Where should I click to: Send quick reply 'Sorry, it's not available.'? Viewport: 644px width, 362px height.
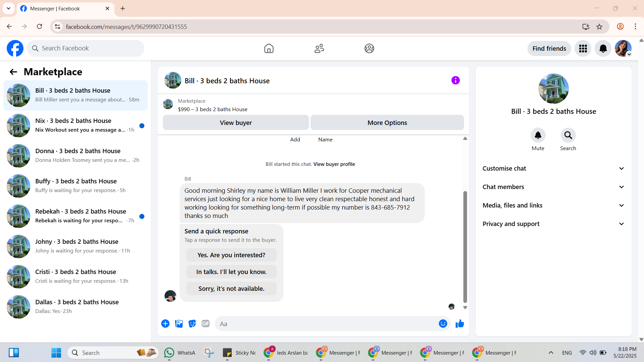point(231,288)
